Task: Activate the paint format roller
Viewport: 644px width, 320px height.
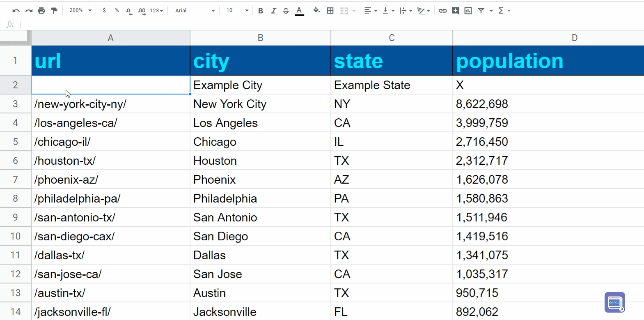Action: (54, 11)
